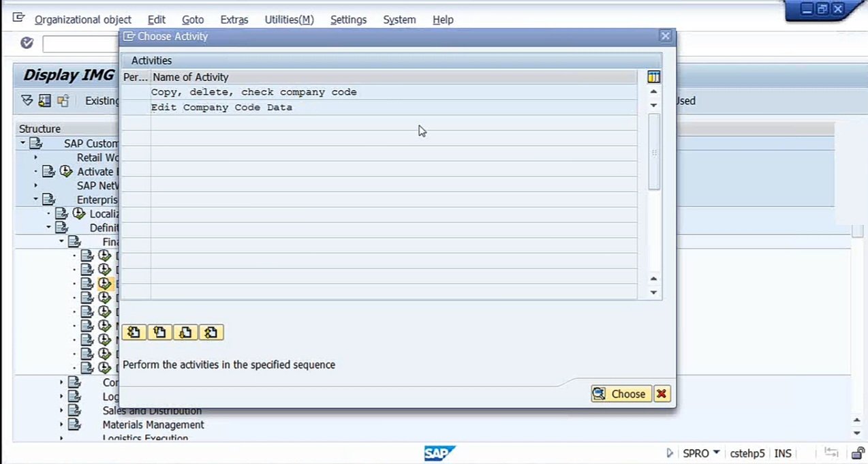
Task: Click the top scroll-up arrow in Activities list
Action: point(654,91)
